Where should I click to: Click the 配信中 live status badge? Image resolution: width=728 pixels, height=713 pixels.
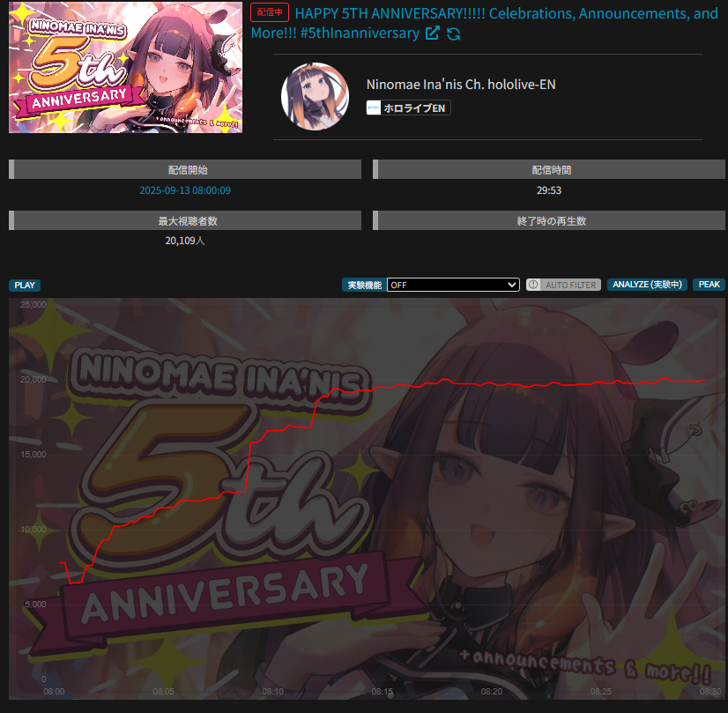(270, 12)
